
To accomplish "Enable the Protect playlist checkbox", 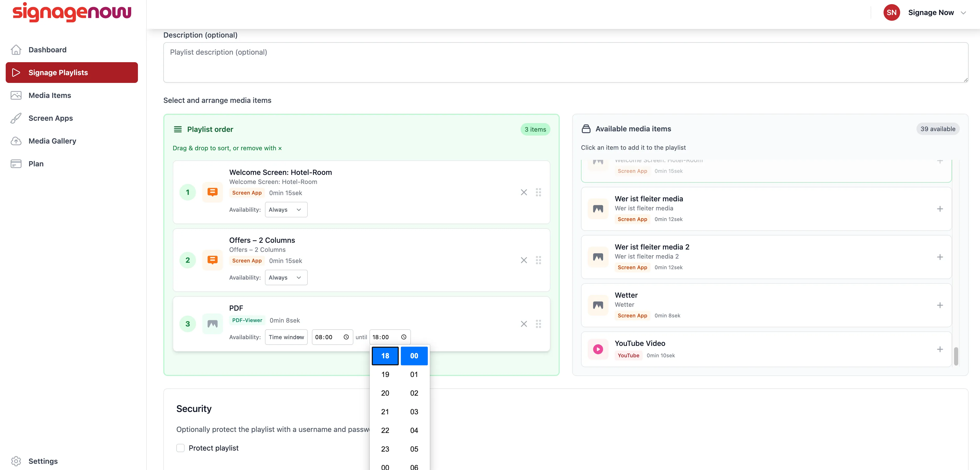I will [x=180, y=448].
